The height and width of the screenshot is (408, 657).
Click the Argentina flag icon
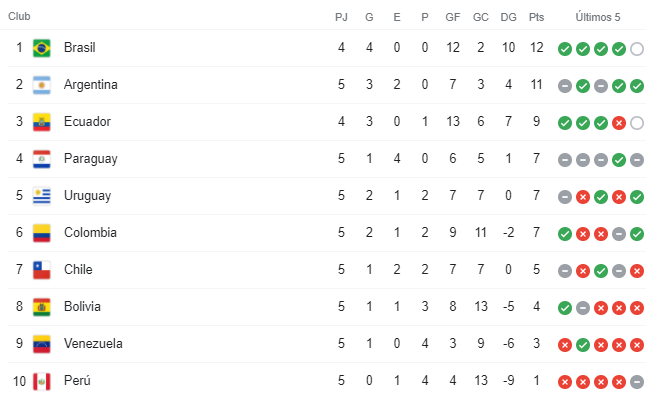42,85
